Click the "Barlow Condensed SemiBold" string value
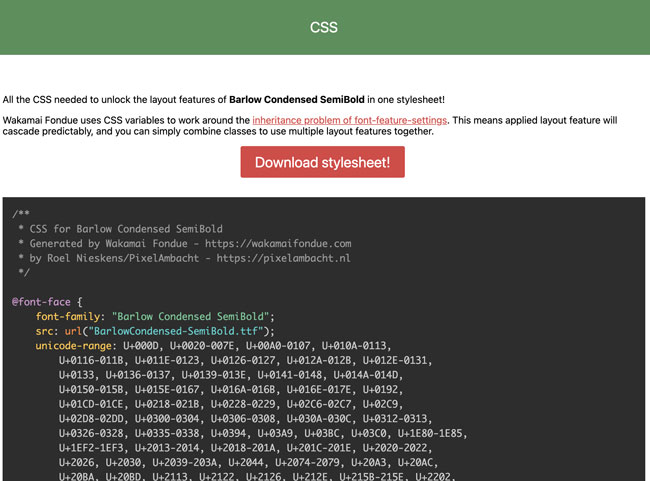The width and height of the screenshot is (650, 481). tap(191, 316)
